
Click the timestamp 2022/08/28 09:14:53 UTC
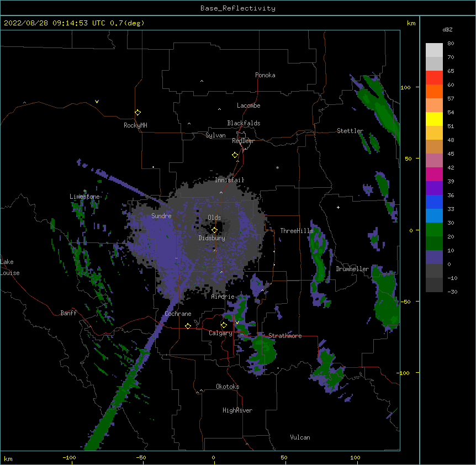tap(55, 23)
